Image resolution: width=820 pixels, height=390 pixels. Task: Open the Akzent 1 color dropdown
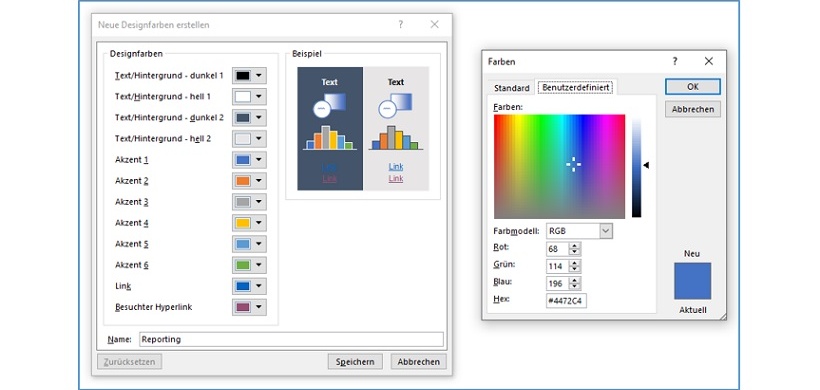coord(249,160)
